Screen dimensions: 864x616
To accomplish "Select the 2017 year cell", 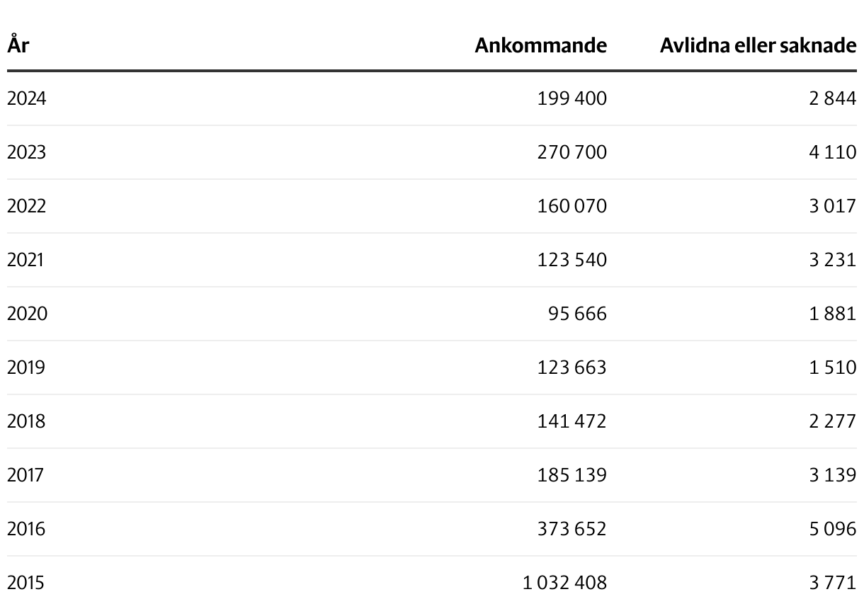I will click(x=25, y=475).
